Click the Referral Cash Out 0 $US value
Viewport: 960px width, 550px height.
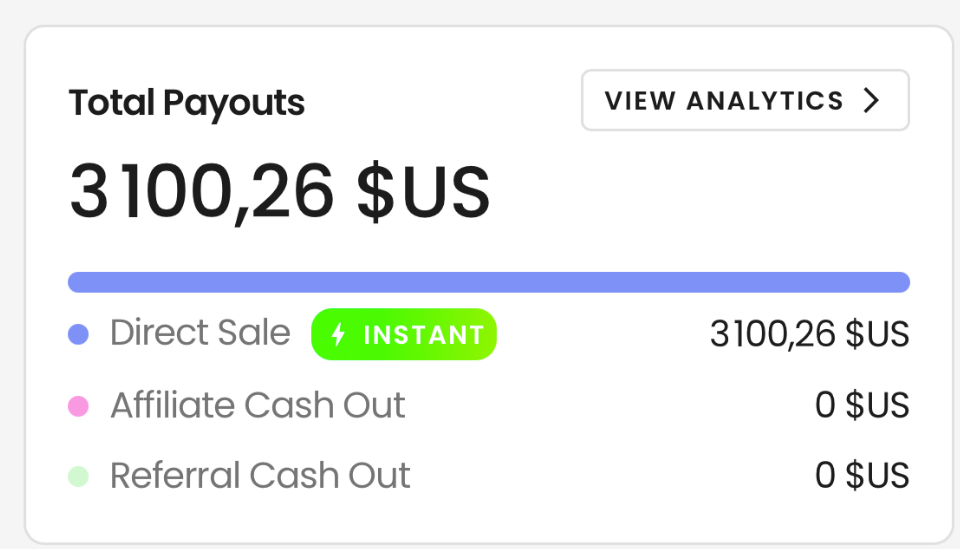click(x=862, y=475)
